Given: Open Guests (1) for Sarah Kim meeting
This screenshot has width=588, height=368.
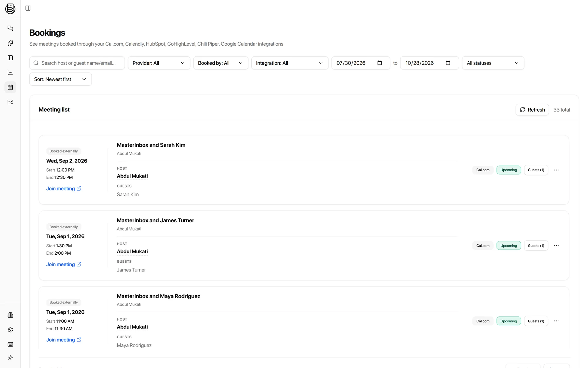Looking at the screenshot, I should point(536,170).
